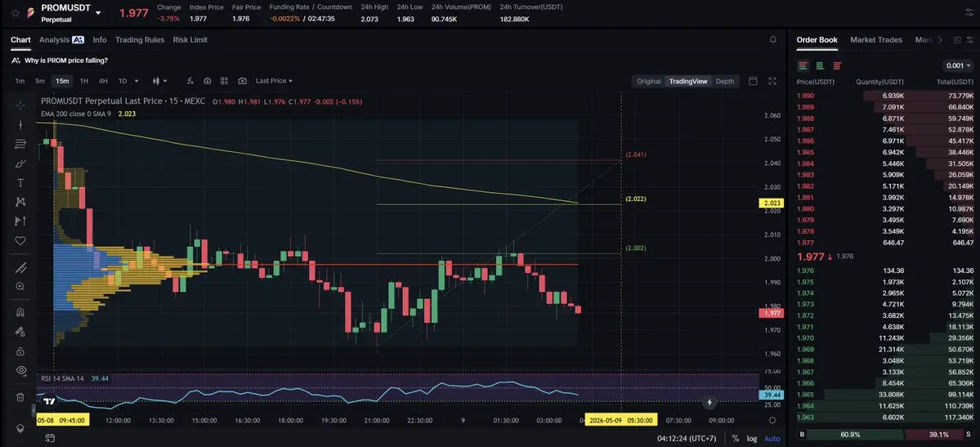Open the indicators fx icon
Image resolution: width=980 pixels, height=447 pixels.
tap(190, 81)
